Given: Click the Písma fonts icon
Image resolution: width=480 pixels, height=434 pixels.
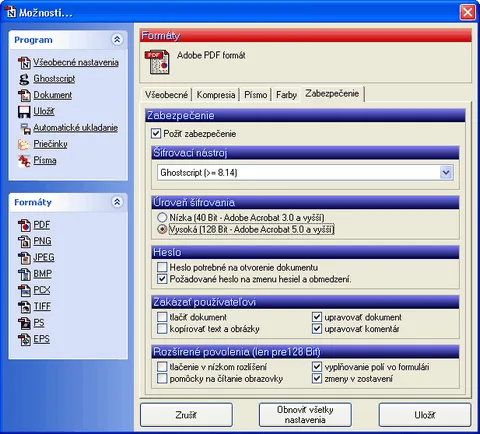Looking at the screenshot, I should pos(24,161).
